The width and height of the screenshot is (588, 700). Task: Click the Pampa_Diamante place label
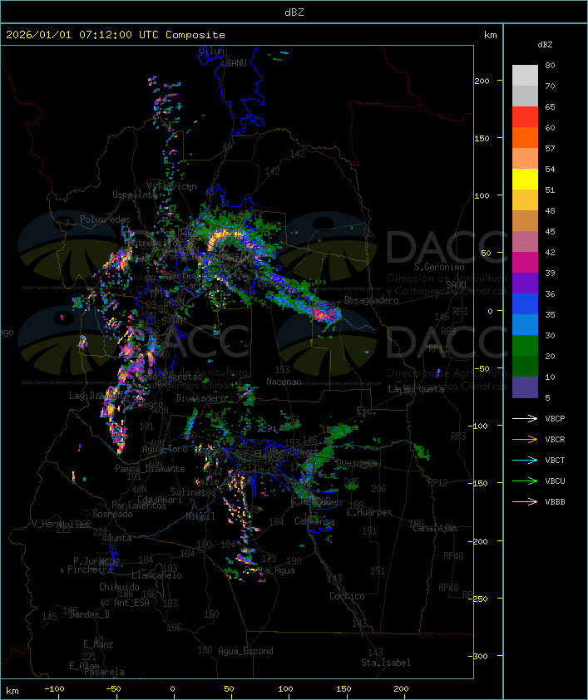[150, 469]
